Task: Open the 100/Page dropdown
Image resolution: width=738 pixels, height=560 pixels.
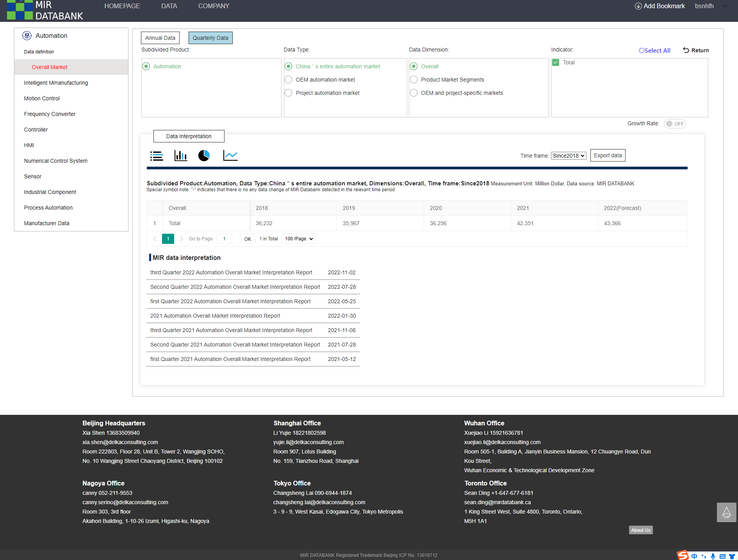Action: (x=298, y=238)
